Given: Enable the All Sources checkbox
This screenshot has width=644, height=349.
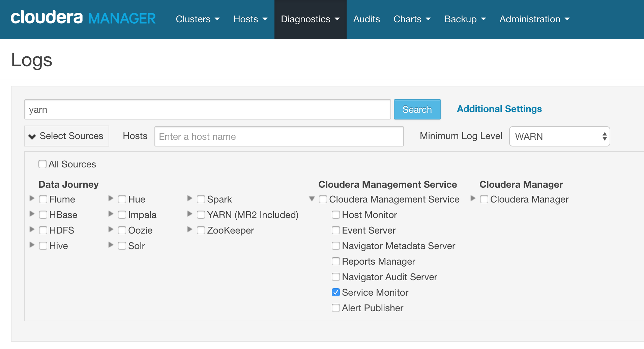Looking at the screenshot, I should click(x=42, y=164).
